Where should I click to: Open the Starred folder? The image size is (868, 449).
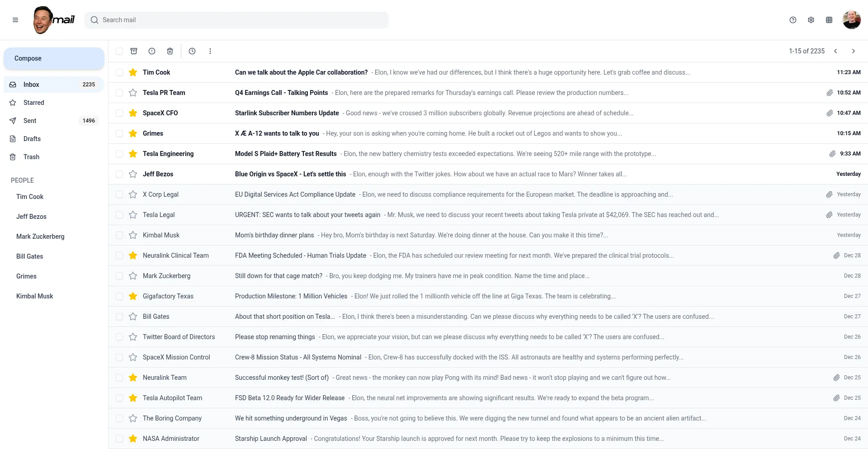click(x=34, y=103)
